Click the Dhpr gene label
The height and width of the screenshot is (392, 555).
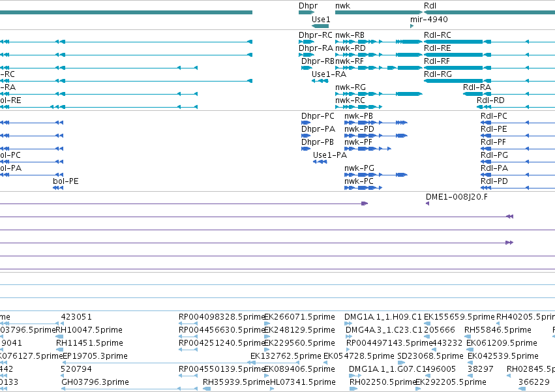(x=308, y=6)
